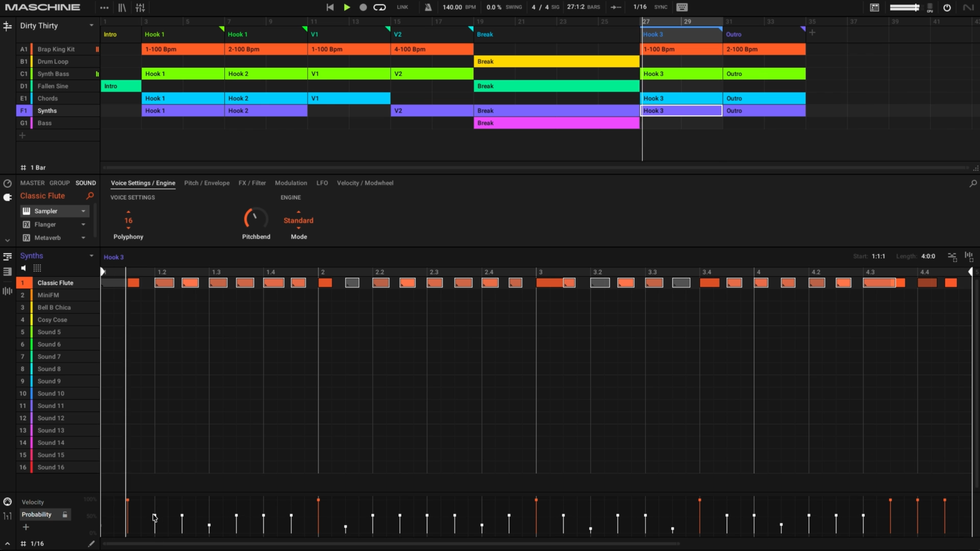The width and height of the screenshot is (980, 551).
Task: Switch to the LFO tab
Action: coord(322,183)
